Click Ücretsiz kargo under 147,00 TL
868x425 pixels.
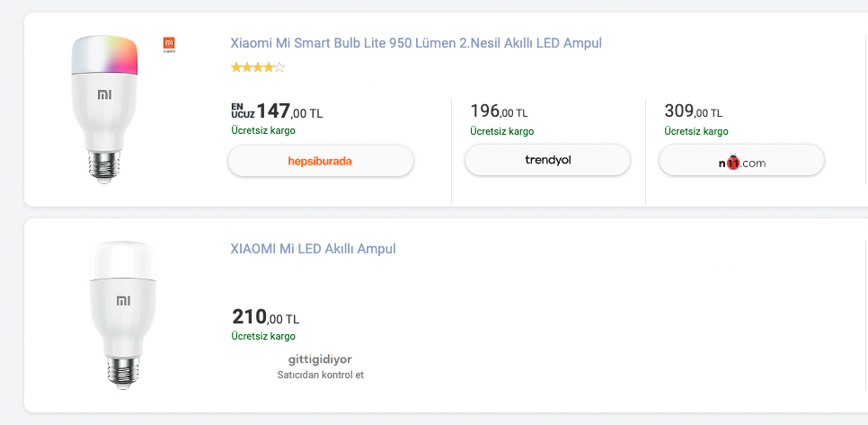click(263, 131)
